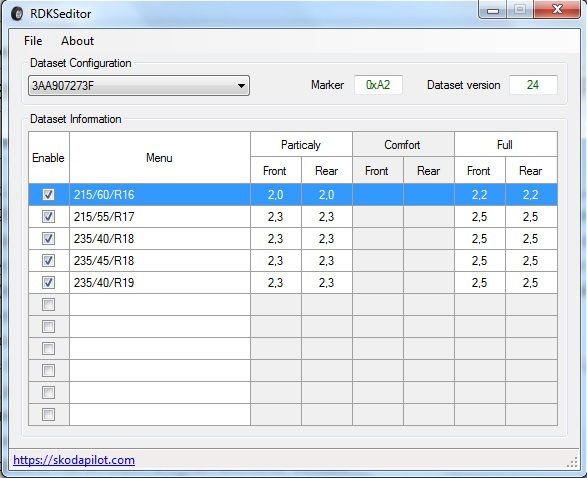The image size is (587, 478).
Task: Uncheck Enable for 215/55/R17 row
Action: click(x=48, y=216)
